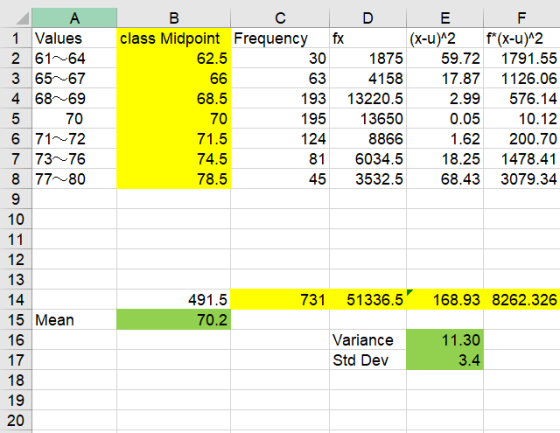Select the '68~69' values cell
This screenshot has height=433, width=560.
(74, 99)
